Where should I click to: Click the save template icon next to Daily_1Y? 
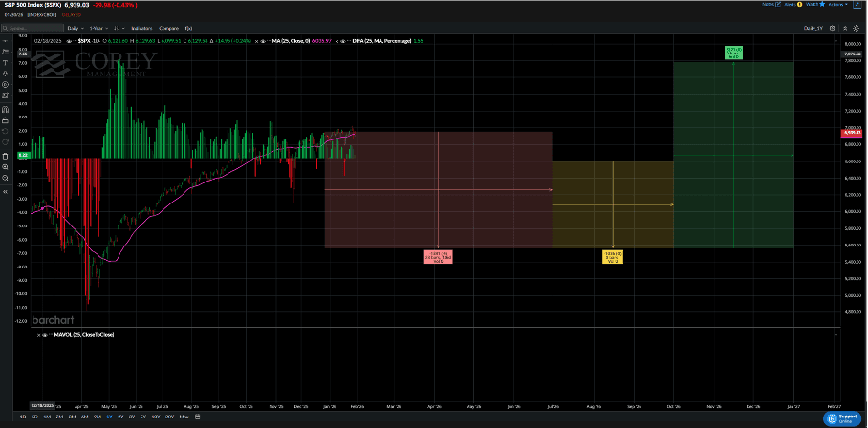[833, 29]
